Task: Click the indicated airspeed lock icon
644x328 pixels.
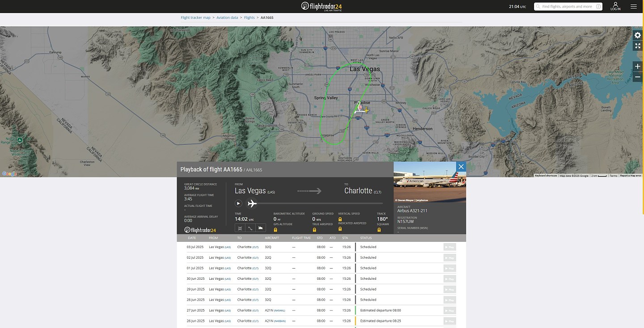Action: [x=340, y=230]
